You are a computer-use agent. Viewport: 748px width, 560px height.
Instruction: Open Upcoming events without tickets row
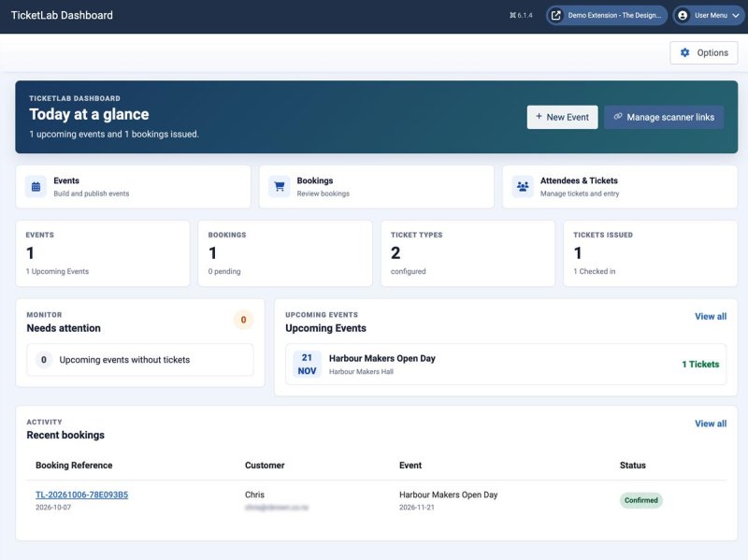click(x=140, y=360)
